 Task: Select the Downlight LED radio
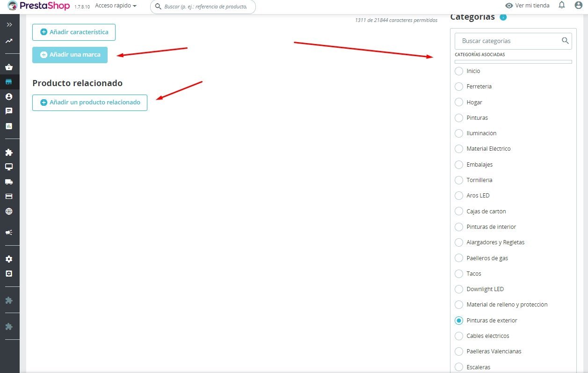pyautogui.click(x=459, y=289)
